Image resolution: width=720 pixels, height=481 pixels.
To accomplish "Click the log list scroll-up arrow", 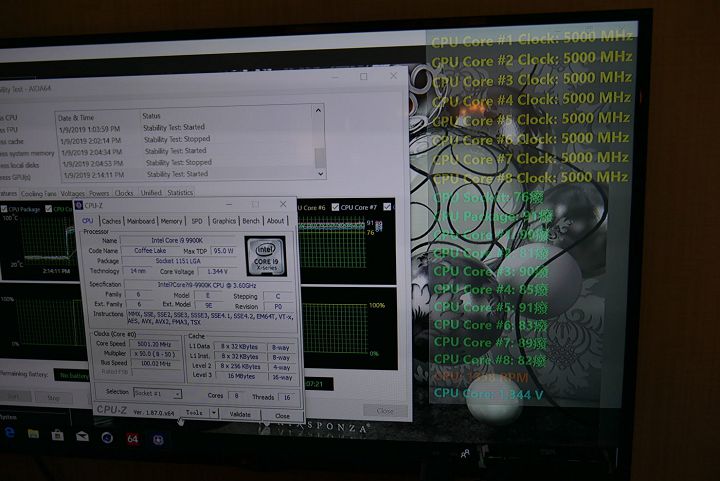I will (318, 111).
